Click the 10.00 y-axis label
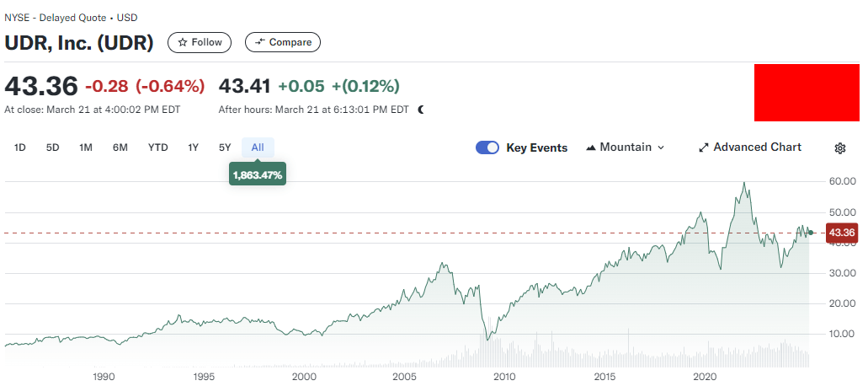The width and height of the screenshot is (868, 386). coord(842,334)
